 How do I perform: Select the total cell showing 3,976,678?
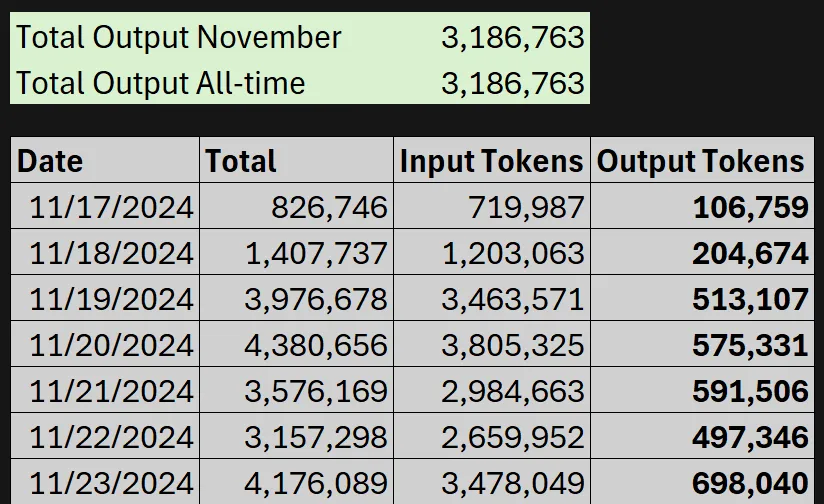296,298
